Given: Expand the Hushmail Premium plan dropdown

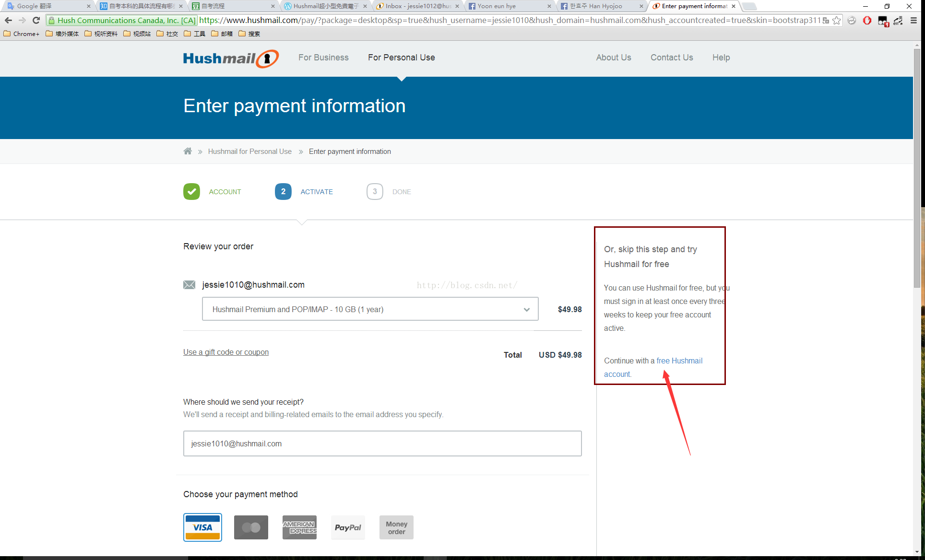Looking at the screenshot, I should (x=370, y=309).
